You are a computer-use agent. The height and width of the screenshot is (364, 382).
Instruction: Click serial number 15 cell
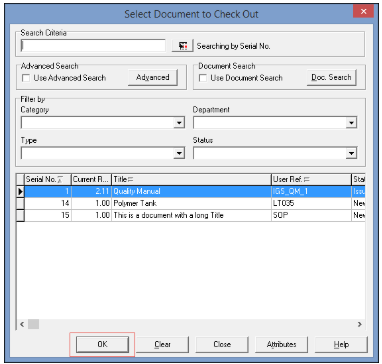coord(48,215)
